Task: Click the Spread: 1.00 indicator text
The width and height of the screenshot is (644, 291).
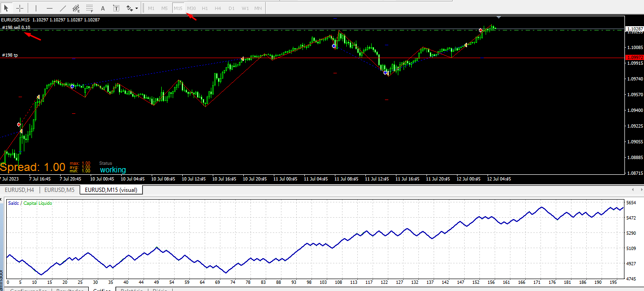Action: point(32,167)
